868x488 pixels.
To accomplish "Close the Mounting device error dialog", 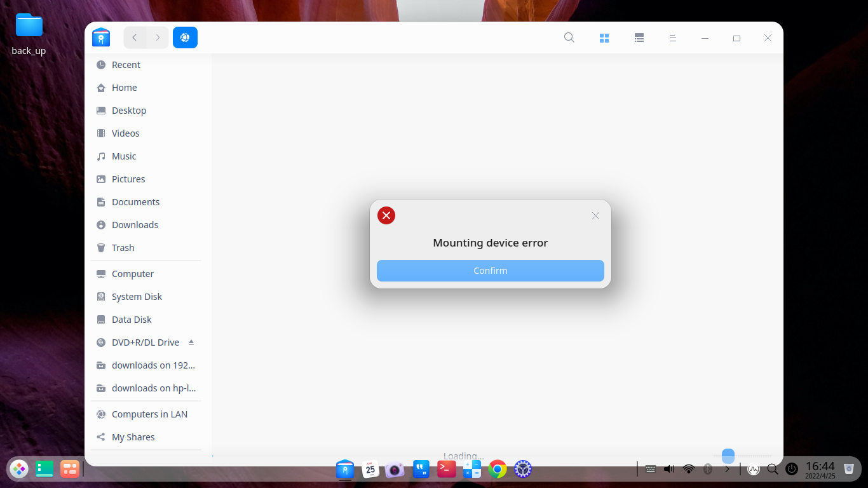I will point(595,215).
